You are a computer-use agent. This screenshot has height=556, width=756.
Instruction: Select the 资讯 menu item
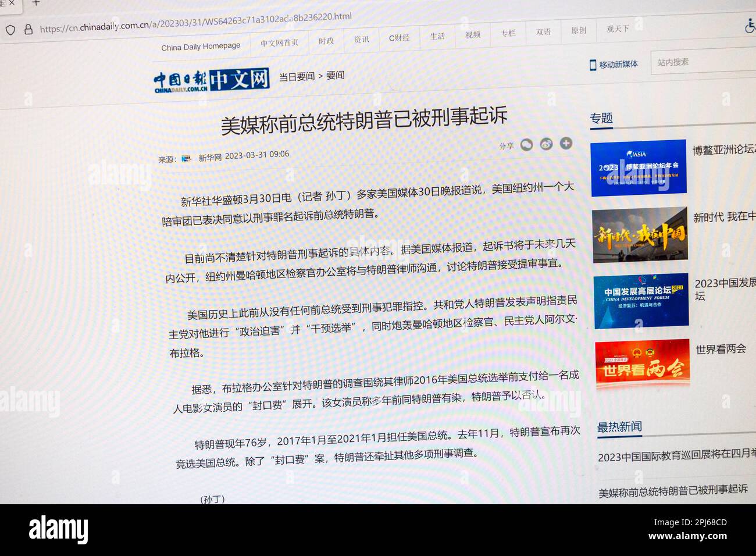pyautogui.click(x=361, y=40)
